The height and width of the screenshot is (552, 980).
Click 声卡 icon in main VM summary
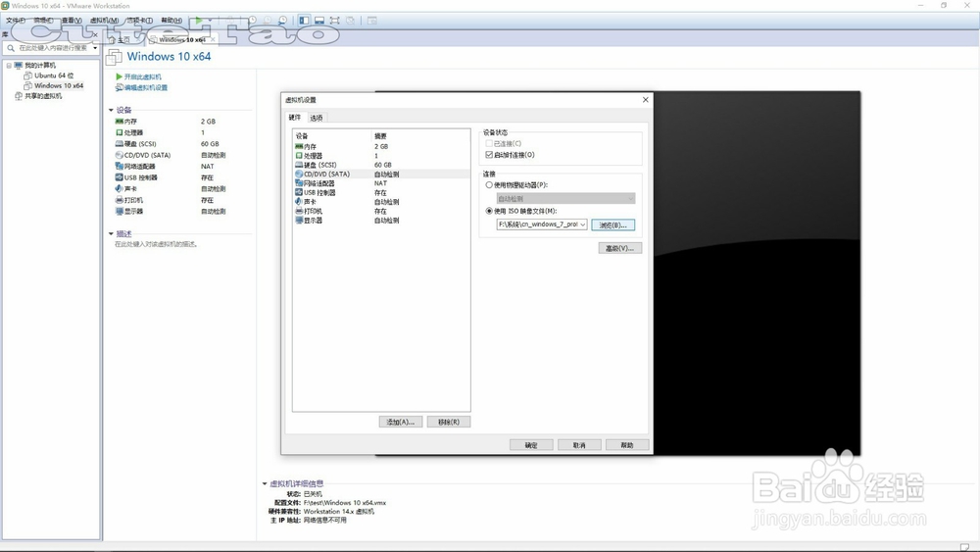tap(119, 189)
